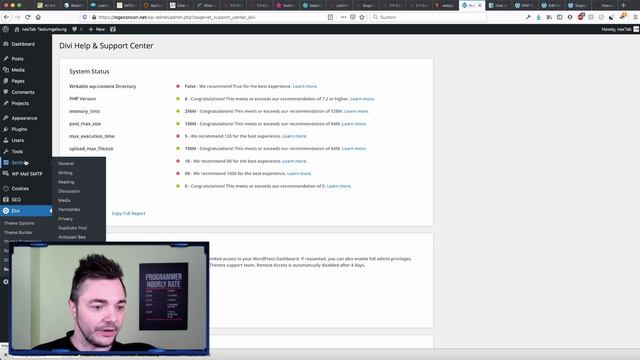Open the tracking protection shield icon
Screen dimensions: 640x360
[85, 17]
